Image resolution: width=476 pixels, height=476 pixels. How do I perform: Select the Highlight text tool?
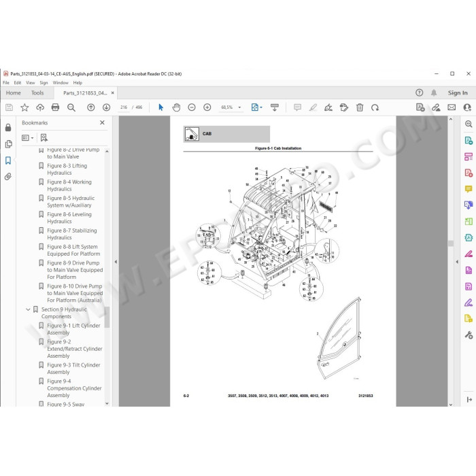pos(313,107)
